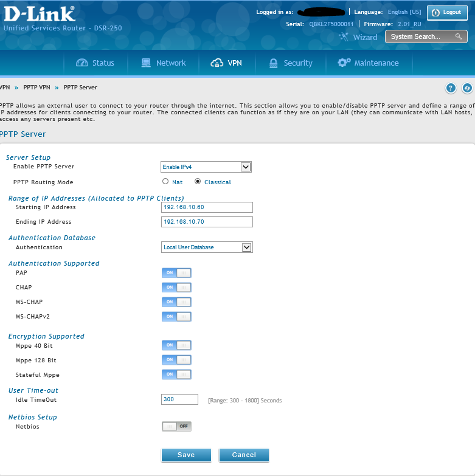
Task: Click serial number QBKL2F5000011
Action: [x=331, y=24]
